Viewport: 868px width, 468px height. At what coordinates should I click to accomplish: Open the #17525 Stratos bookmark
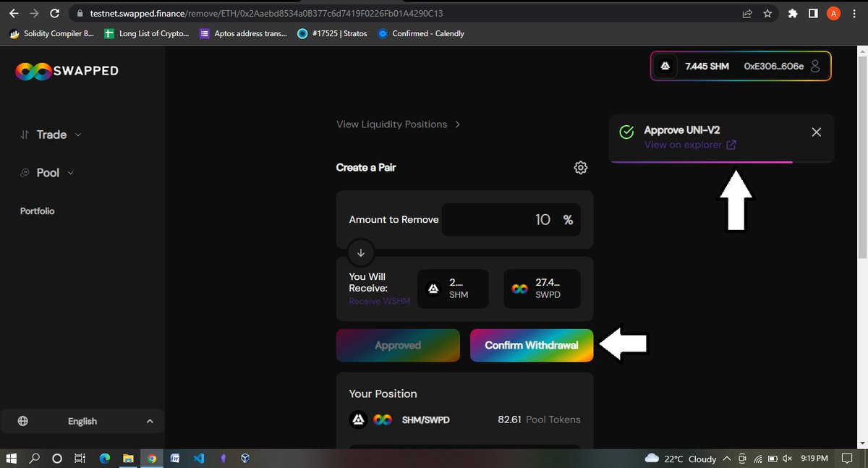(x=333, y=33)
